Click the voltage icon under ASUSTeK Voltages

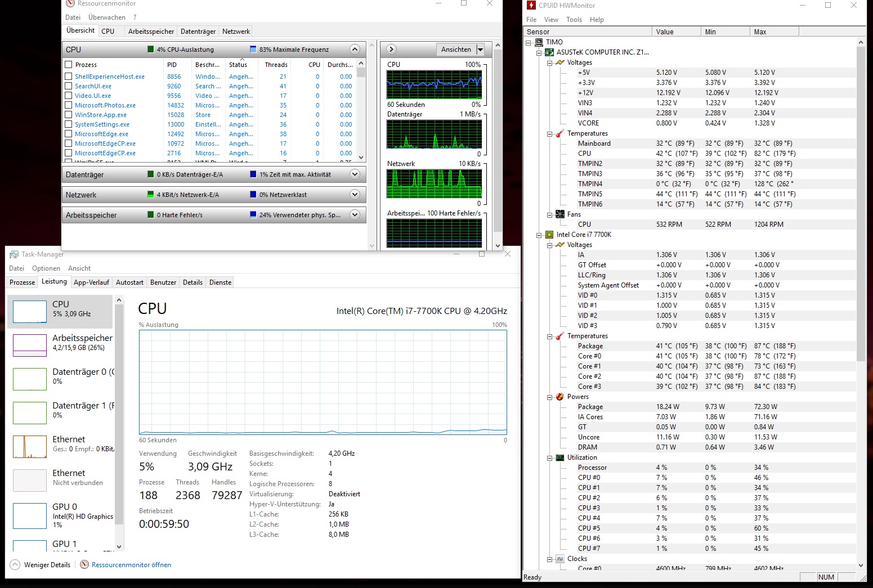click(x=559, y=62)
